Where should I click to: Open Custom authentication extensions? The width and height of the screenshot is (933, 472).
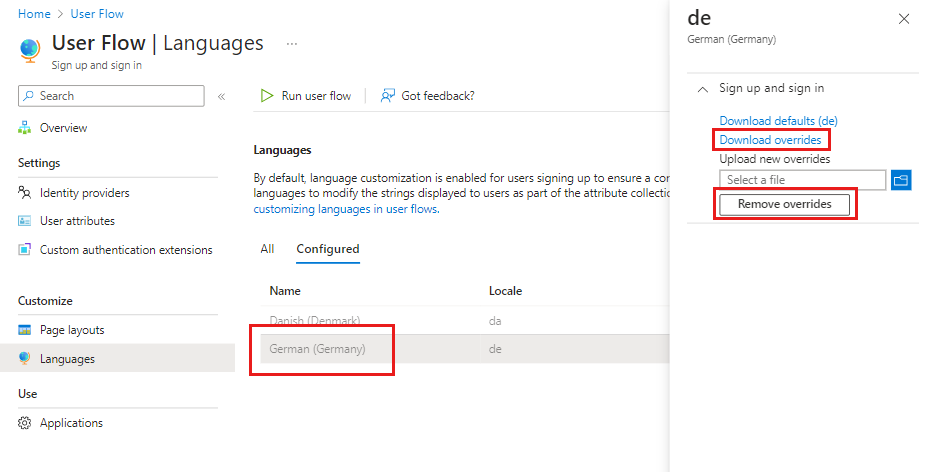coord(126,250)
